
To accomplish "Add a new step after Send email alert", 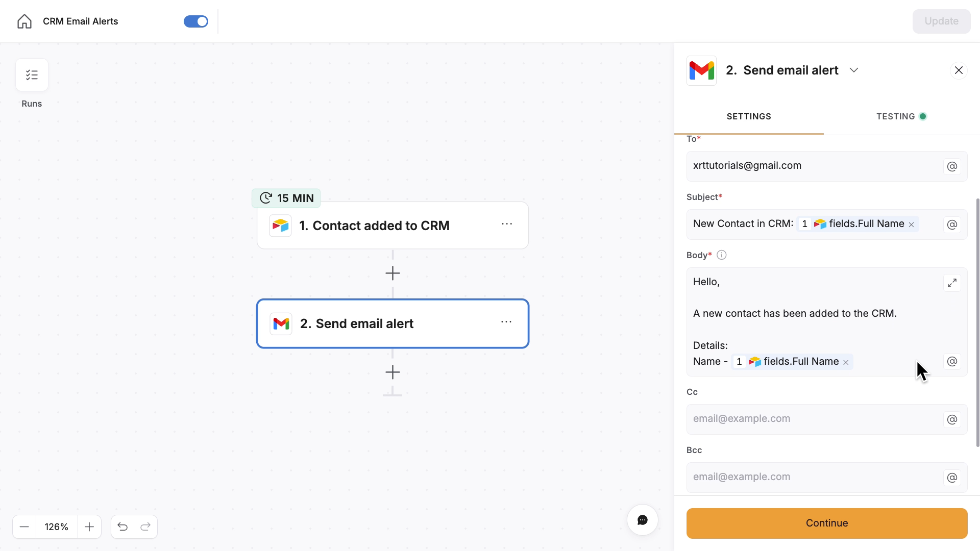I will point(392,372).
